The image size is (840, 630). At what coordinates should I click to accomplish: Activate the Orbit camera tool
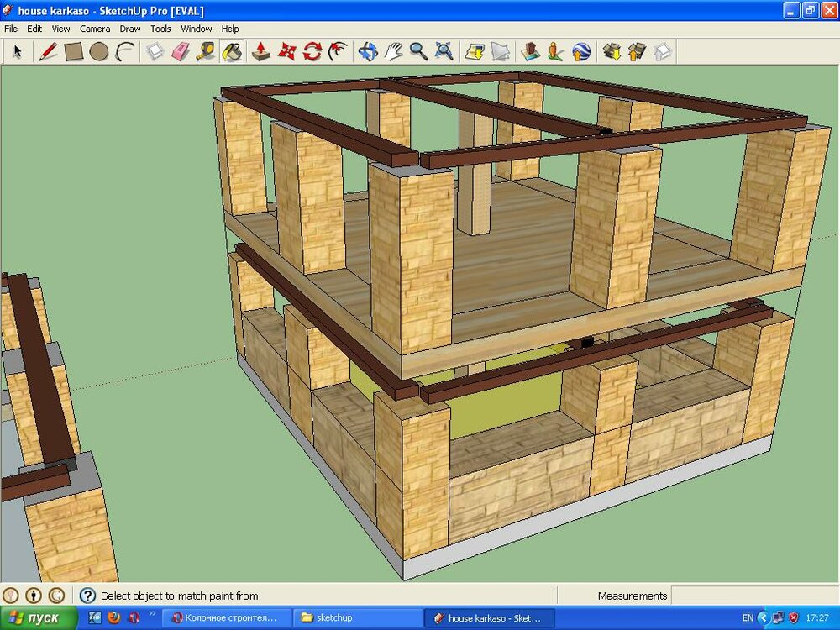click(x=367, y=52)
